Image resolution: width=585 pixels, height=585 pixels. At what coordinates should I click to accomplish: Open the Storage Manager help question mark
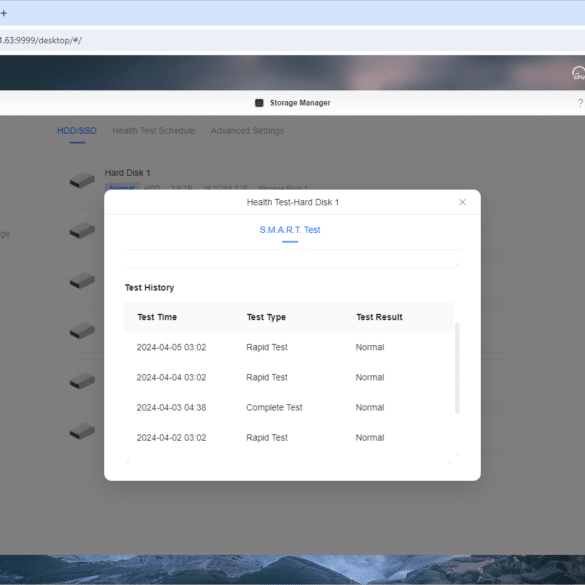pos(580,103)
